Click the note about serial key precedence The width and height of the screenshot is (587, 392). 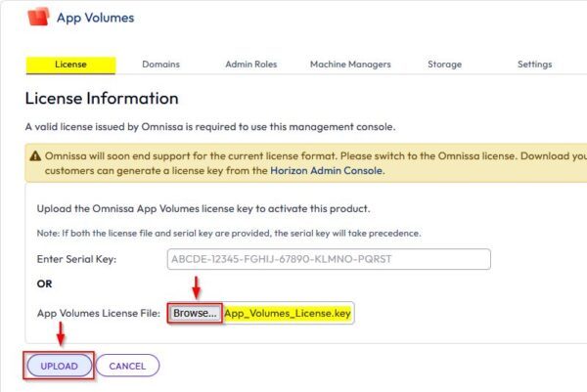coord(229,234)
